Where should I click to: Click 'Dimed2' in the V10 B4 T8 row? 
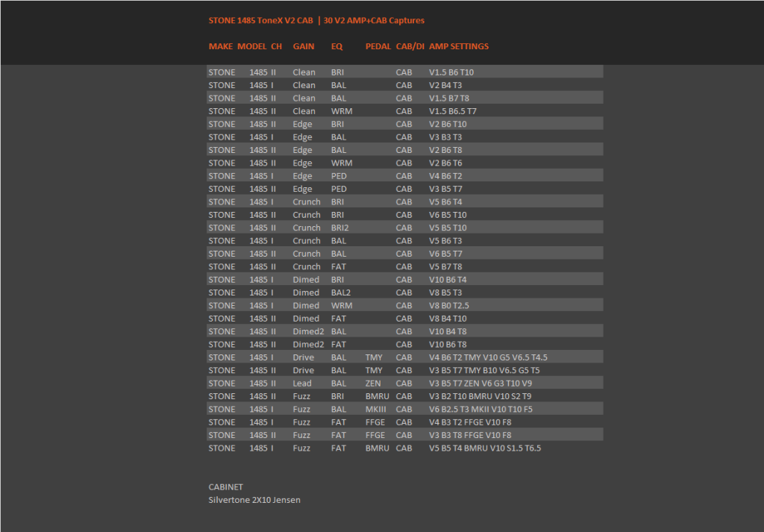pos(308,331)
